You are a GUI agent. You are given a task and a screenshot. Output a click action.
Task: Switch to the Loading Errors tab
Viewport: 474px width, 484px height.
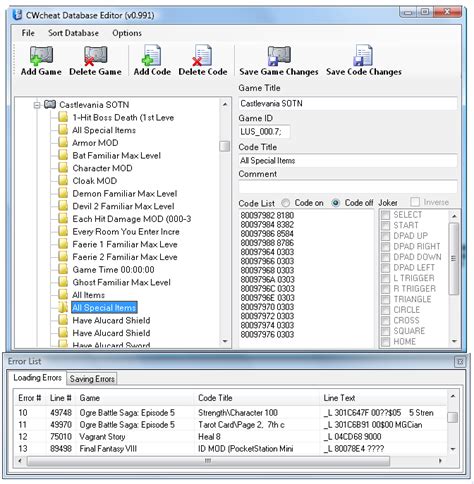37,378
